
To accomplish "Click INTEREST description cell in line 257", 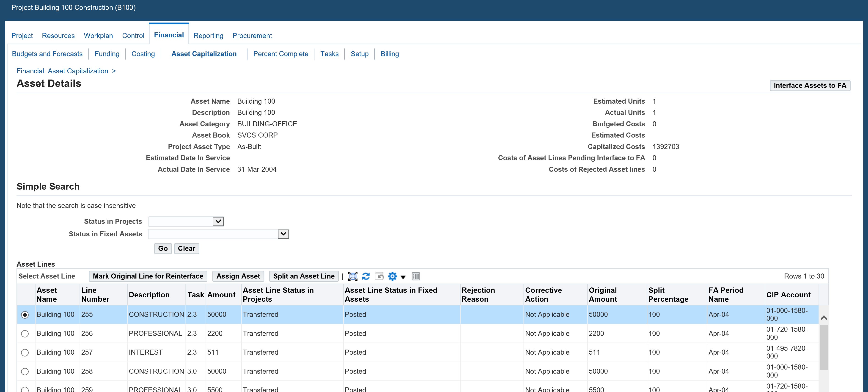I will [146, 353].
